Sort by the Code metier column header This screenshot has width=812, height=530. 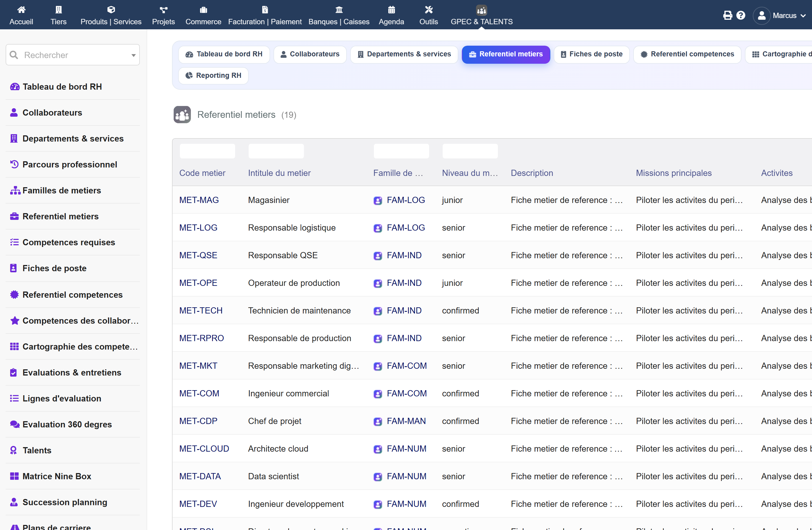click(202, 173)
